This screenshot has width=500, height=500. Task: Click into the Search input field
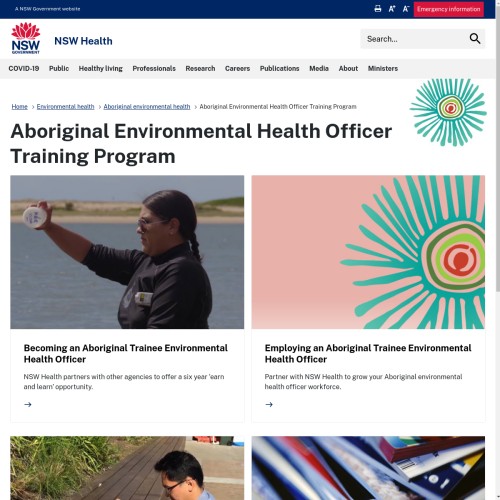(413, 39)
